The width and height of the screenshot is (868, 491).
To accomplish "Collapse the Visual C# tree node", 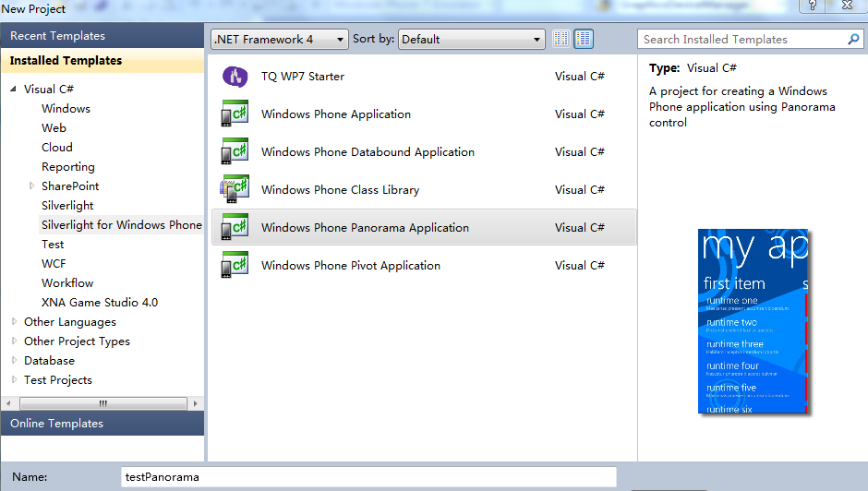I will (13, 90).
